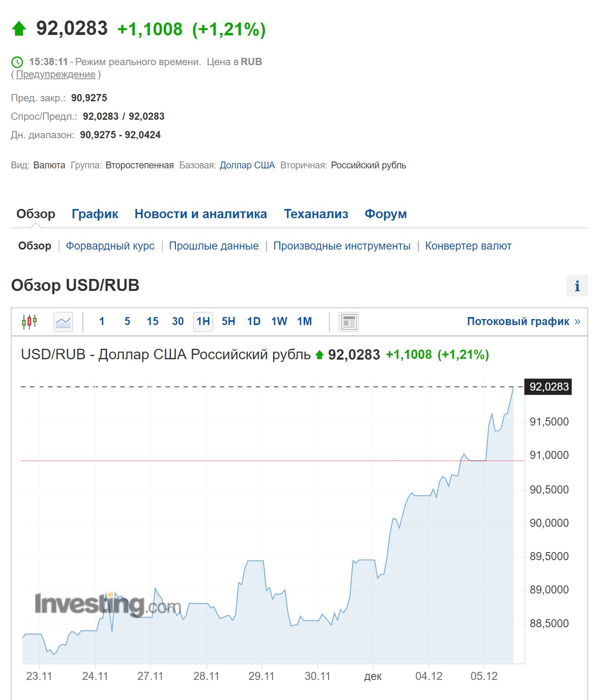Screen dimensions: 601x700
Task: Open Потоковый график link
Action: point(523,321)
